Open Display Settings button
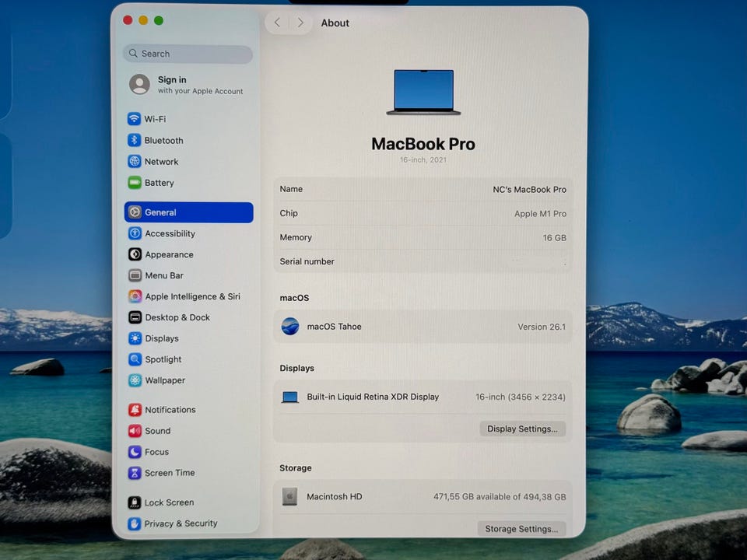This screenshot has width=747, height=560. [x=522, y=429]
